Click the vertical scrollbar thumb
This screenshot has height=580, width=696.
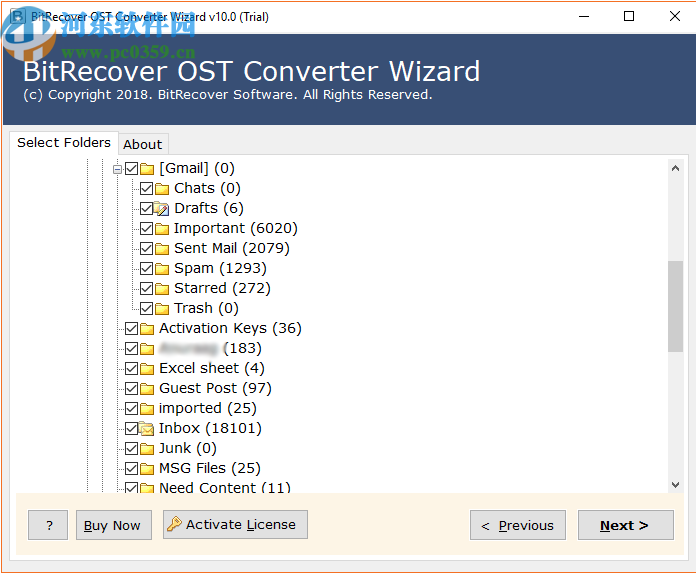[675, 306]
